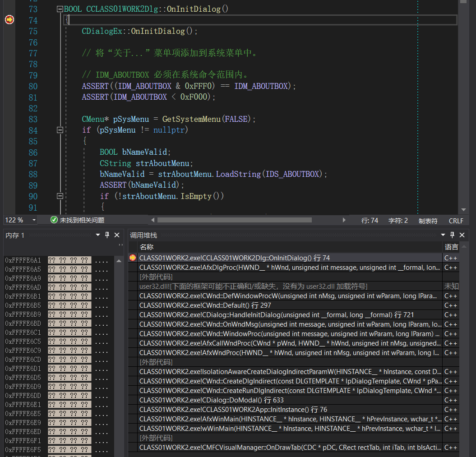Click the memory panel scroll up arrow

(119, 261)
